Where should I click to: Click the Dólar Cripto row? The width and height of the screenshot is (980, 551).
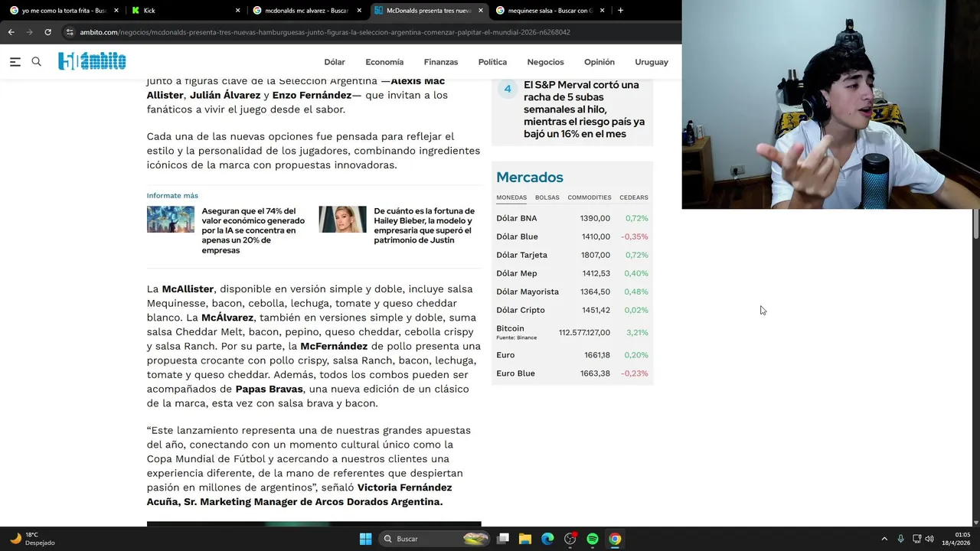pos(572,310)
